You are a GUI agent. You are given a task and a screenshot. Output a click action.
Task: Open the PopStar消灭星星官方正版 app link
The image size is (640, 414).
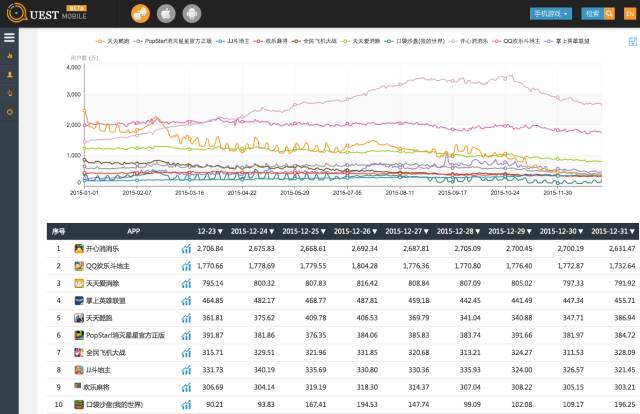pos(125,336)
